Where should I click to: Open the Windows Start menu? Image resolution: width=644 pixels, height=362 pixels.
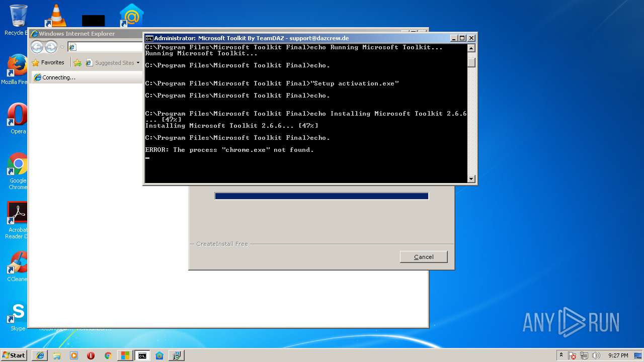14,355
